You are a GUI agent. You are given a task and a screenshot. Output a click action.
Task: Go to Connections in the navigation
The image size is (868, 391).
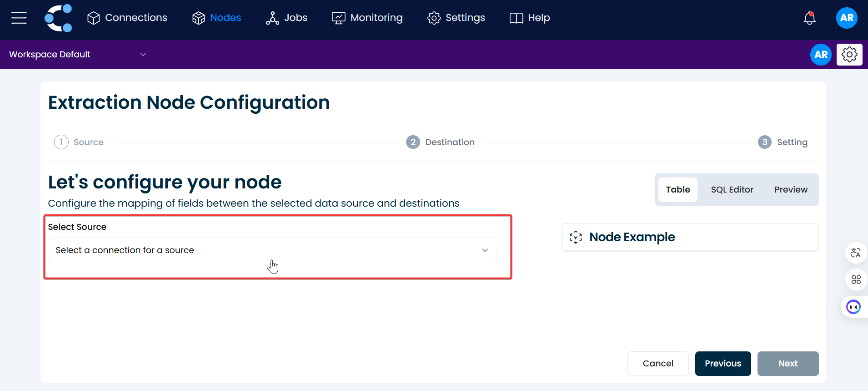(x=127, y=18)
